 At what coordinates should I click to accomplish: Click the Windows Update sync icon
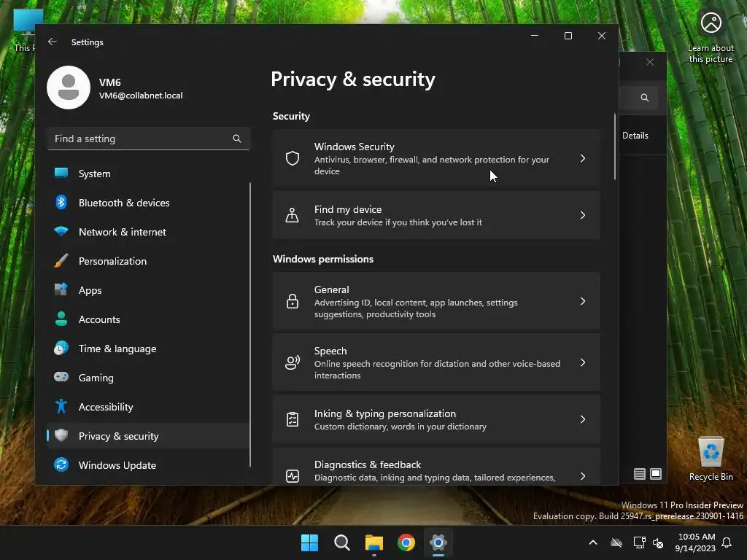[61, 464]
